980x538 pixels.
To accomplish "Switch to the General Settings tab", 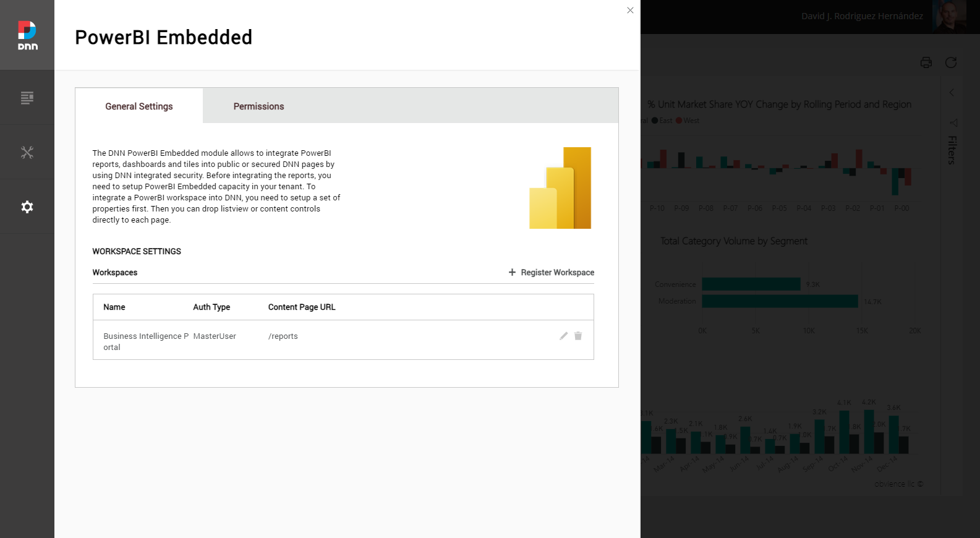I will click(139, 106).
